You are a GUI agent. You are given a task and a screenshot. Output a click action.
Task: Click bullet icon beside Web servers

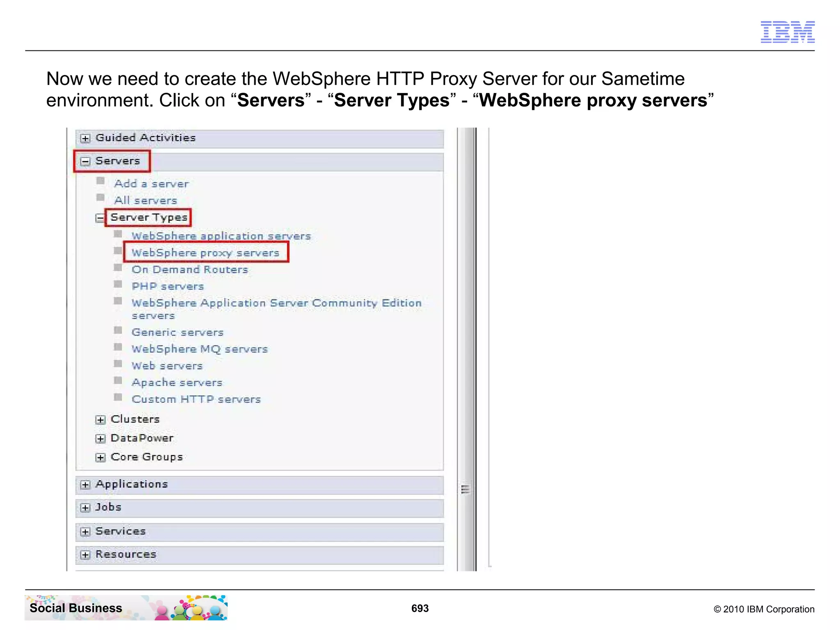[x=118, y=363]
